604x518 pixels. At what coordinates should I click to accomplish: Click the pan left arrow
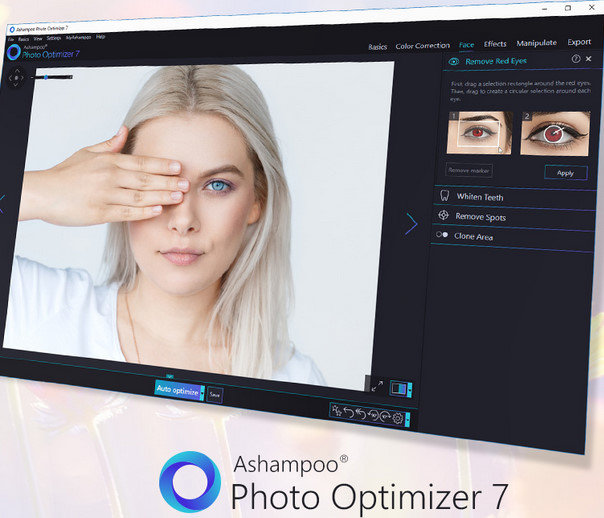coord(10,78)
